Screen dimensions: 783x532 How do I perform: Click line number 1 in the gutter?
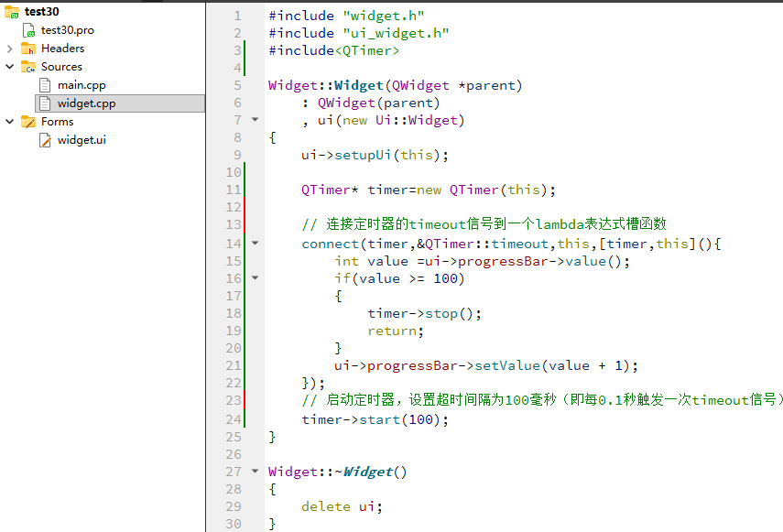pos(237,16)
